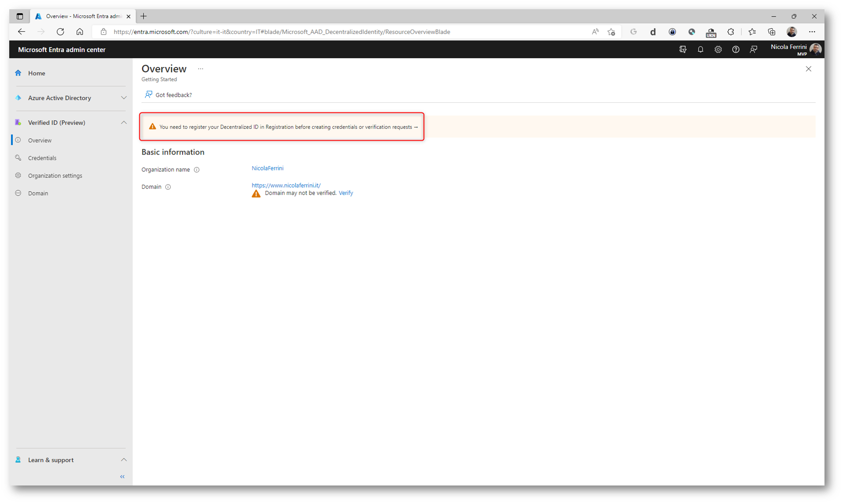
Task: View site information lock icon
Action: 104,32
